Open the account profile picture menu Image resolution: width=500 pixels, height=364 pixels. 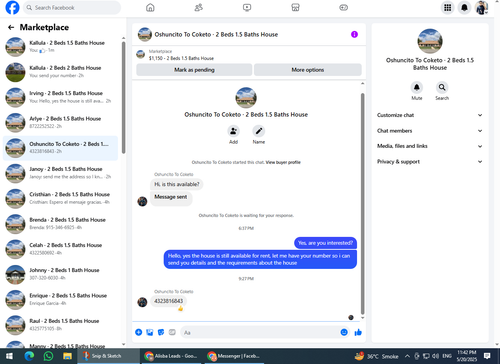click(481, 7)
